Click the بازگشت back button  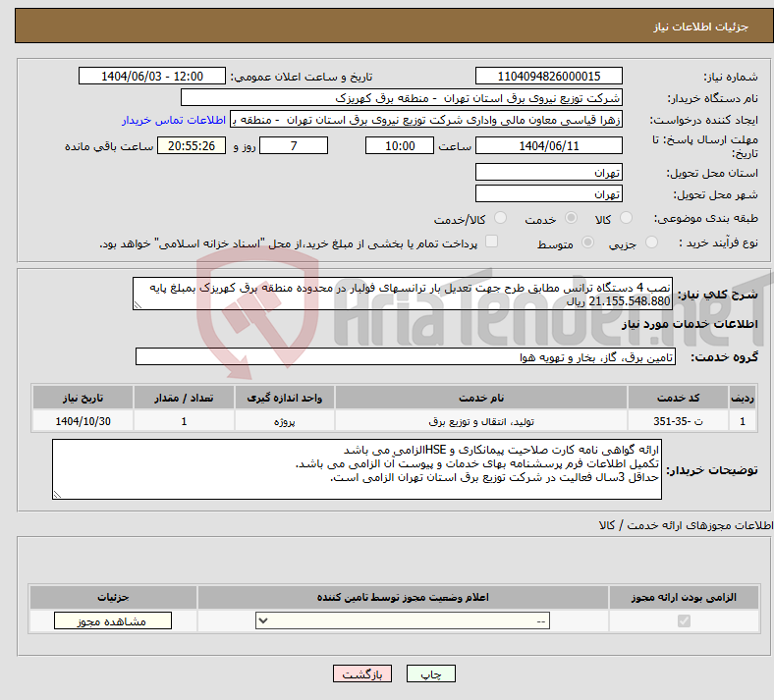point(362,673)
